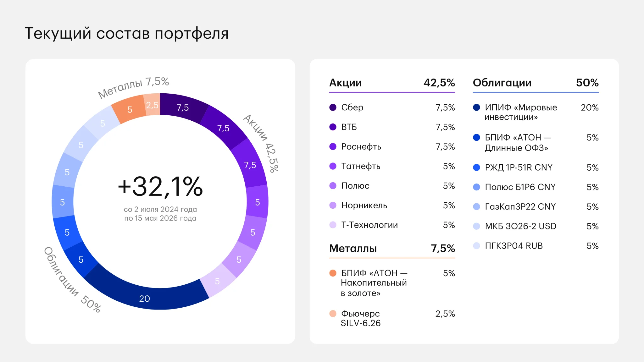Click the orange dot beside БПИФ «АТОН — Накопительный в золоте»
The image size is (644, 362).
333,273
